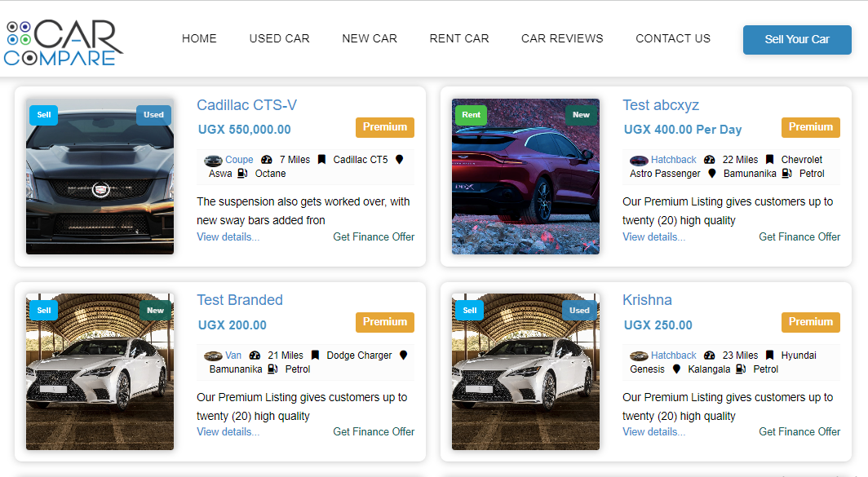Click Premium badge on Test Branded
Image resolution: width=868 pixels, height=477 pixels.
385,322
